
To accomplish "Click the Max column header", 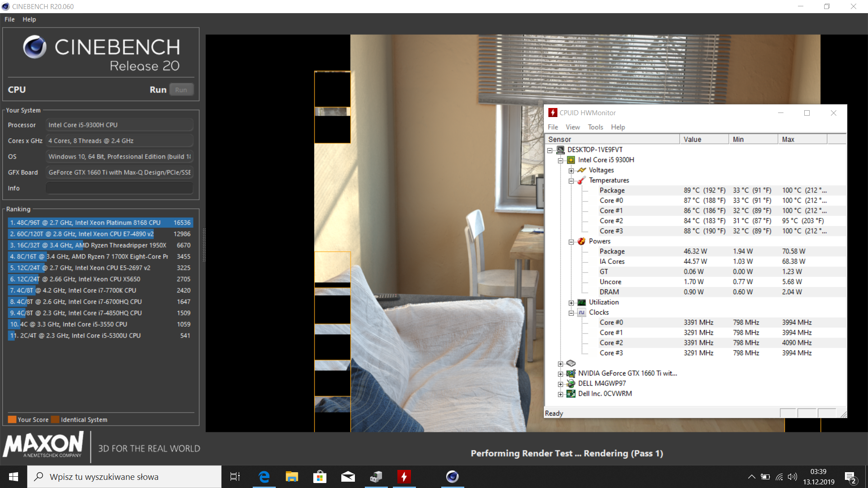I will coord(802,139).
